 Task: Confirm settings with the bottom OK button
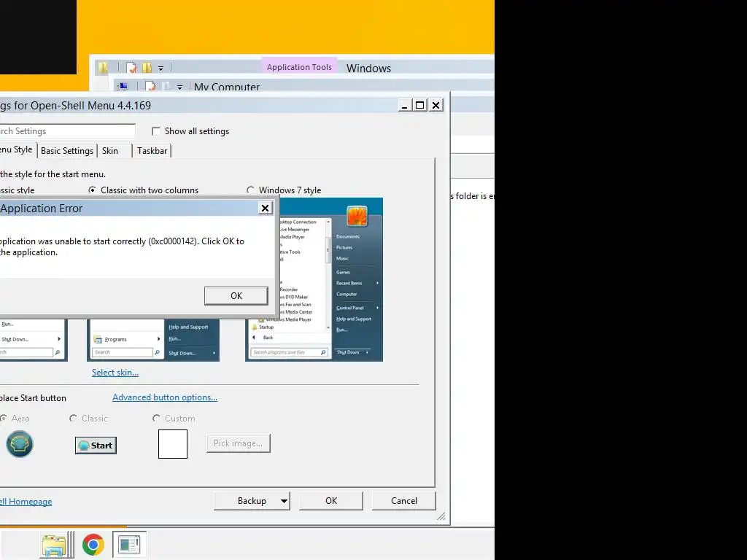pyautogui.click(x=331, y=501)
